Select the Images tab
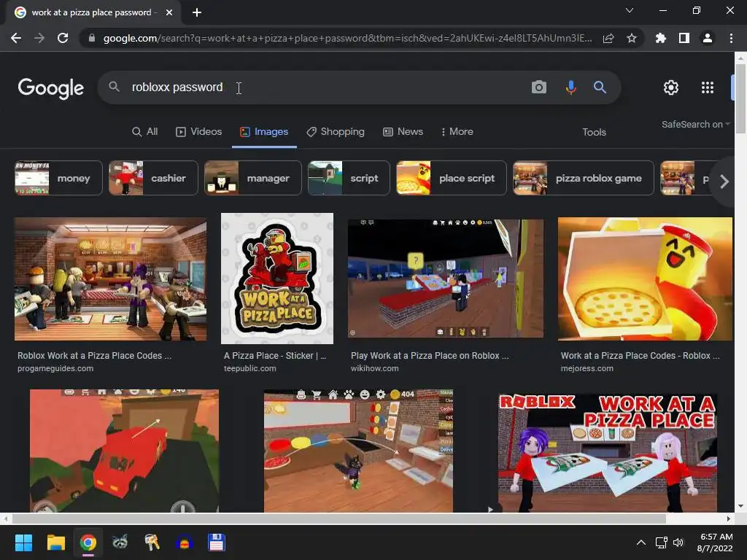The width and height of the screenshot is (747, 560). 264,131
